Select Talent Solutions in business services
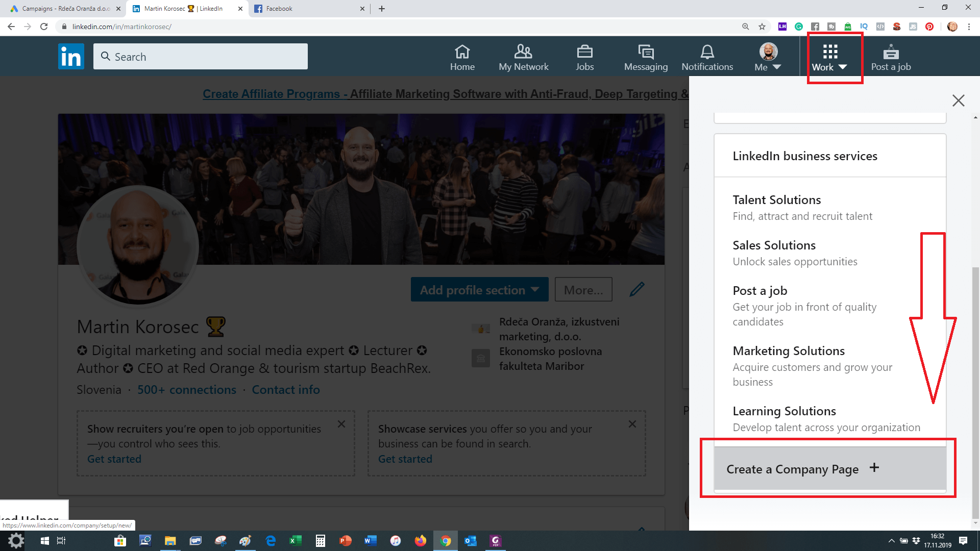The image size is (980, 551). (776, 200)
